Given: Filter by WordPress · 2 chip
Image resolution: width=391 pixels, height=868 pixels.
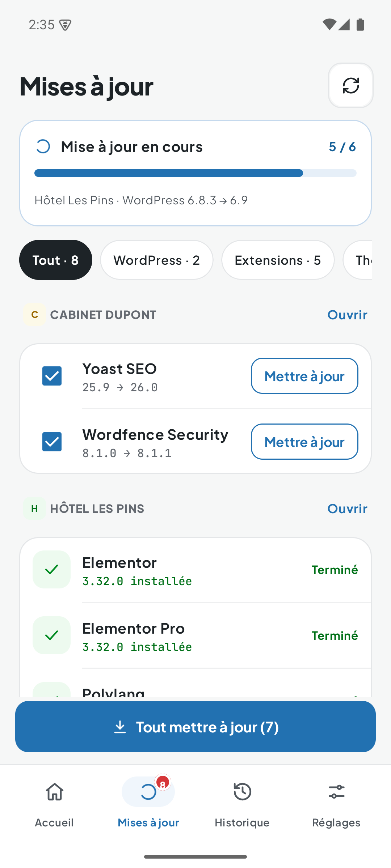Looking at the screenshot, I should (157, 260).
